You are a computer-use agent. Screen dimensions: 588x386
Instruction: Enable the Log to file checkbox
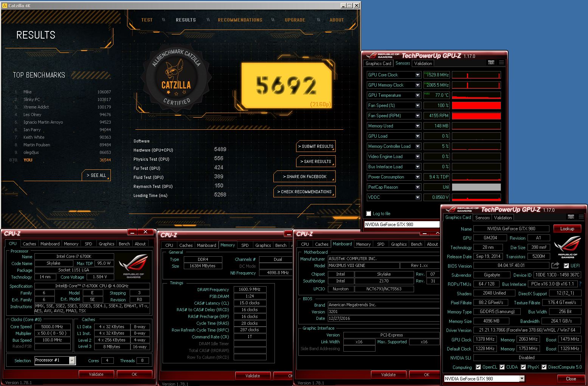(x=369, y=214)
